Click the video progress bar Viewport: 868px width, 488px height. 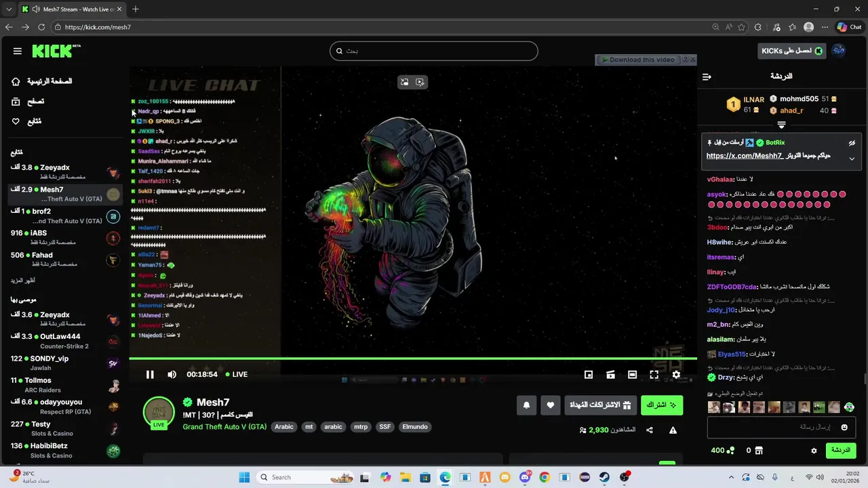point(413,359)
